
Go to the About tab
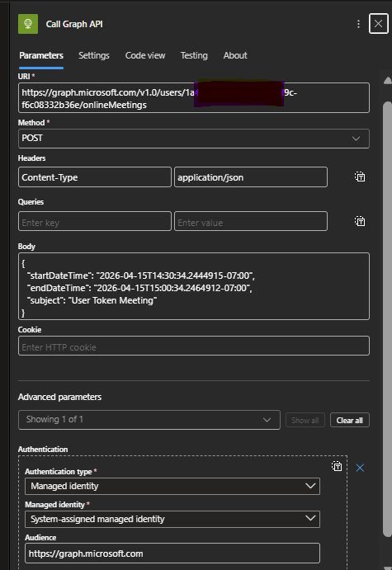pyautogui.click(x=235, y=55)
